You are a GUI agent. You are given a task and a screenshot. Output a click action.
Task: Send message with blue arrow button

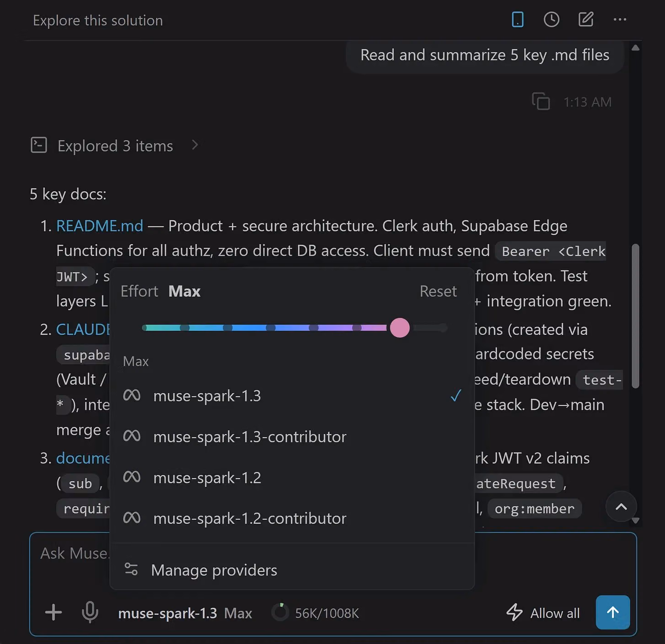click(612, 612)
